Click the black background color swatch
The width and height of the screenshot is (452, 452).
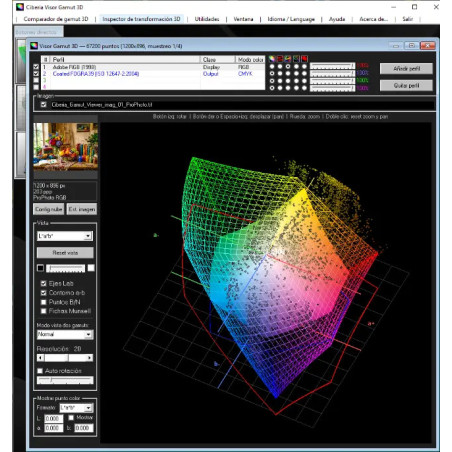[x=40, y=268]
